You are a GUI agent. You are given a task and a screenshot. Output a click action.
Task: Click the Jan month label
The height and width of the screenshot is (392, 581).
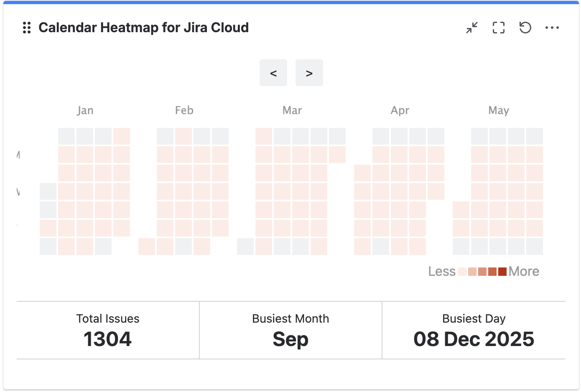point(85,110)
